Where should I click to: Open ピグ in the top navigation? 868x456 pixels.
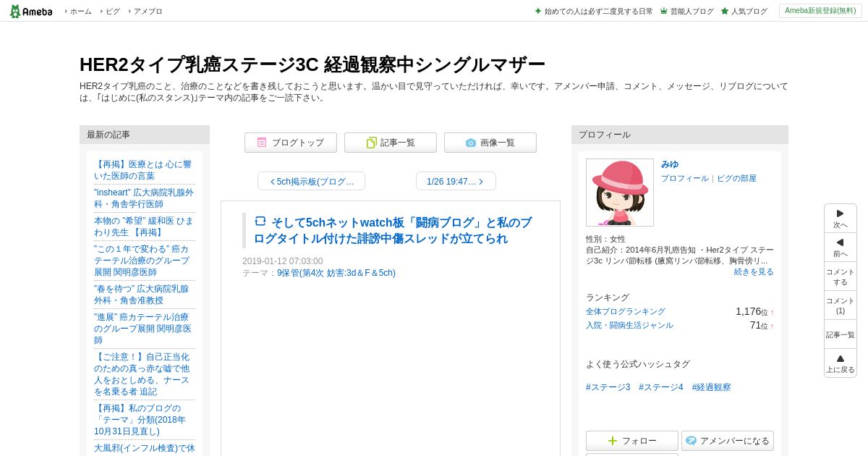click(x=112, y=12)
